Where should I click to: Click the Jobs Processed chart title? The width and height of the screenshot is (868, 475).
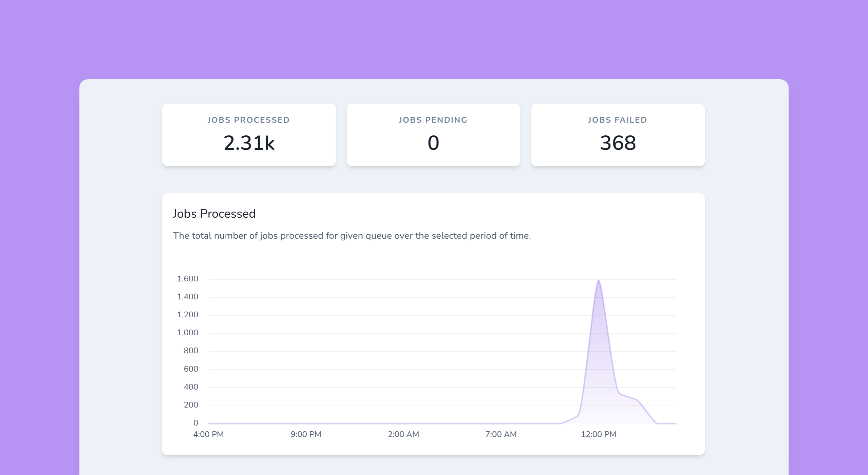pyautogui.click(x=214, y=213)
